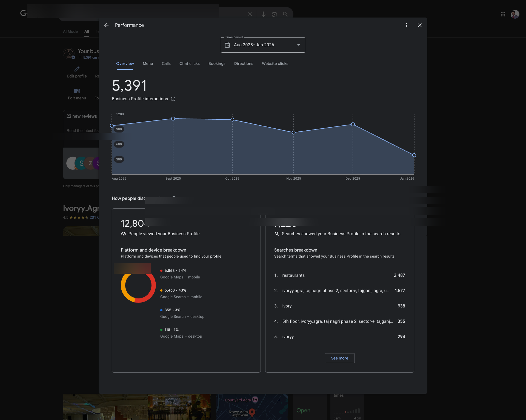
Task: Select the 'ivoryy' search term row
Action: point(340,337)
